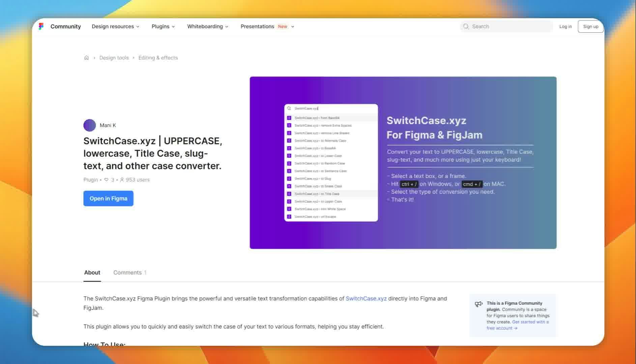
Task: Expand the Design resources dropdown
Action: coord(115,26)
